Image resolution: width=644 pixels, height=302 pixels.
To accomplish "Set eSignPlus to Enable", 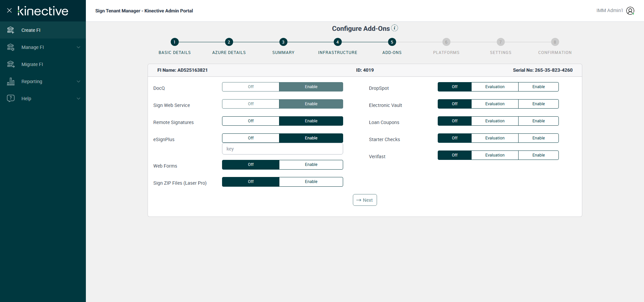I will click(311, 138).
